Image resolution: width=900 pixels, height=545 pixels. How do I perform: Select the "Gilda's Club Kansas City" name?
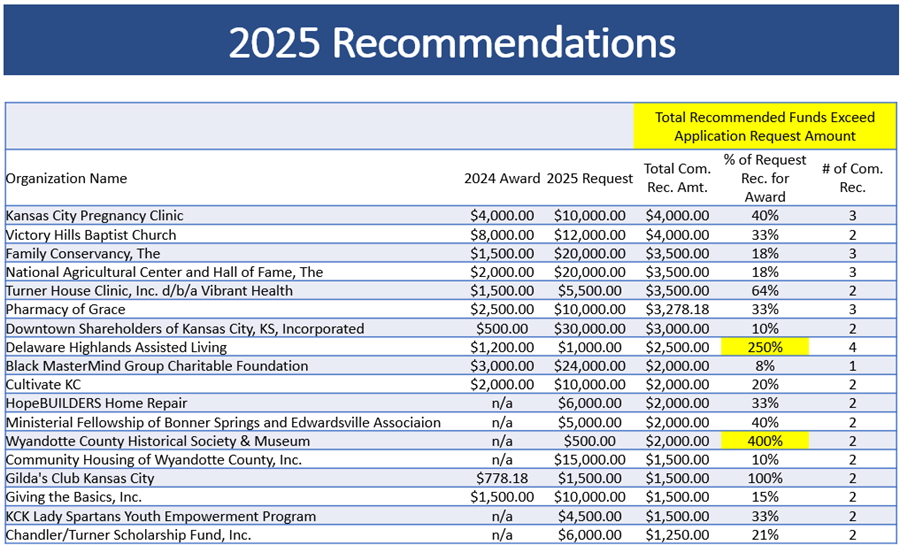80,478
